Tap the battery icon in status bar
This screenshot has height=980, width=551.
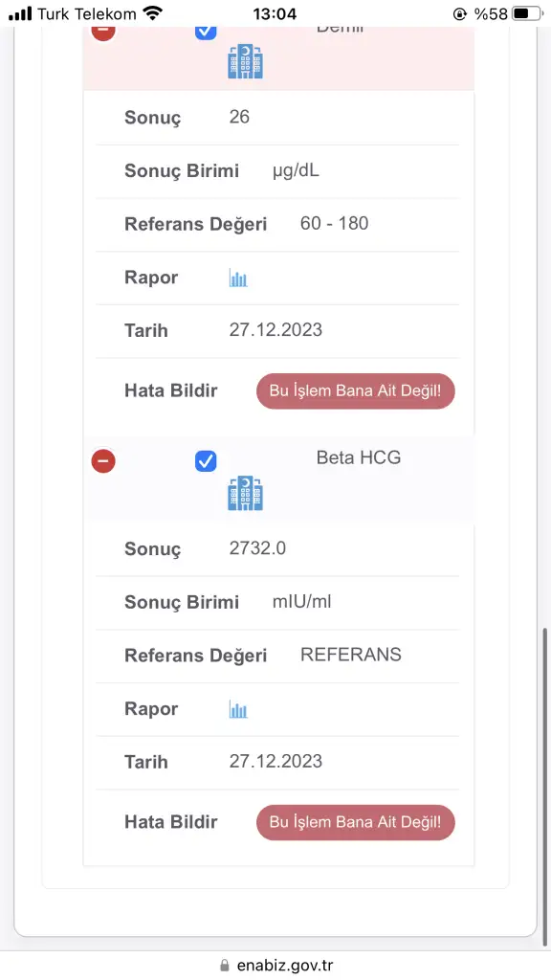528,13
